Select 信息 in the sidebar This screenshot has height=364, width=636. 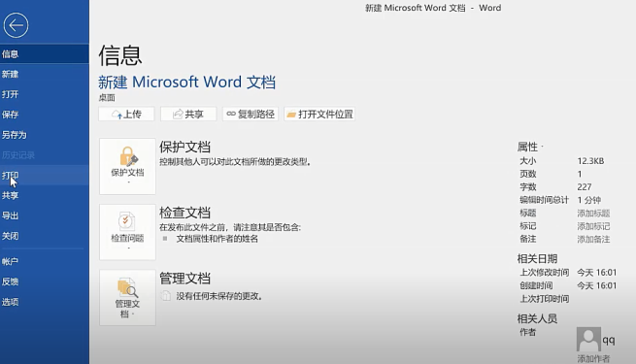tap(45, 54)
